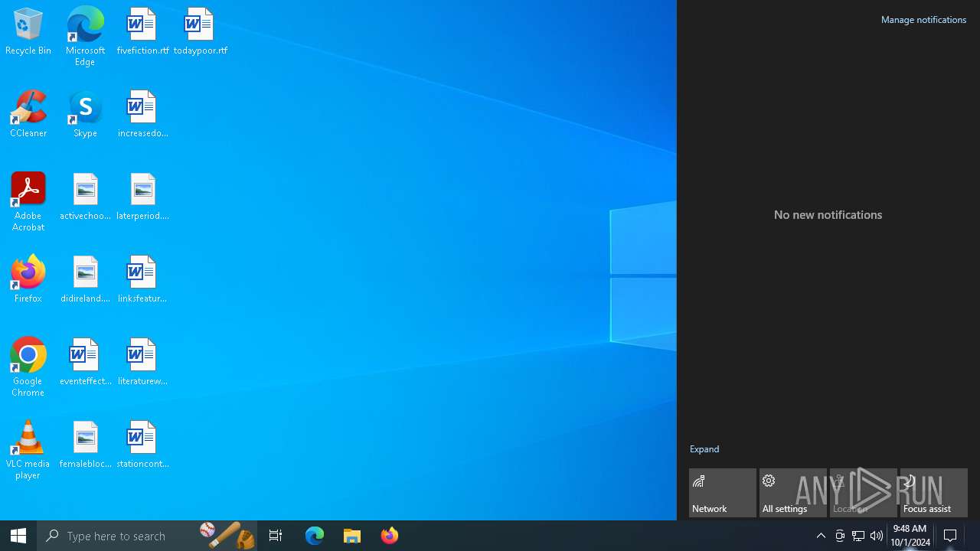Select stationcont... Word document
The height and width of the screenshot is (551, 980).
pos(142,445)
